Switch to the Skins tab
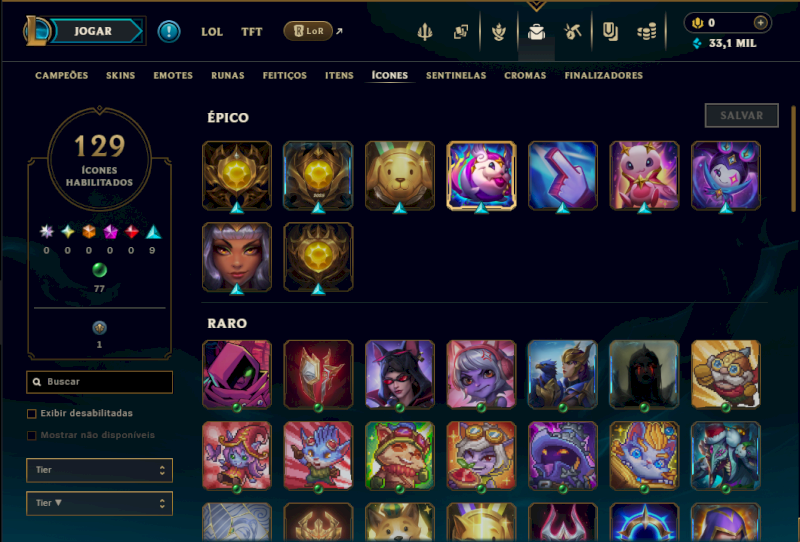800x542 pixels. click(120, 76)
